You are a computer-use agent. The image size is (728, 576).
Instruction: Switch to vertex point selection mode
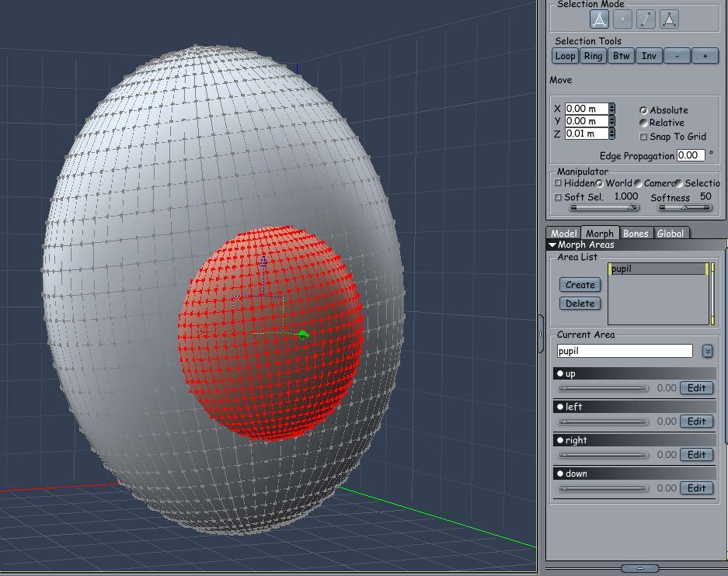tap(622, 19)
